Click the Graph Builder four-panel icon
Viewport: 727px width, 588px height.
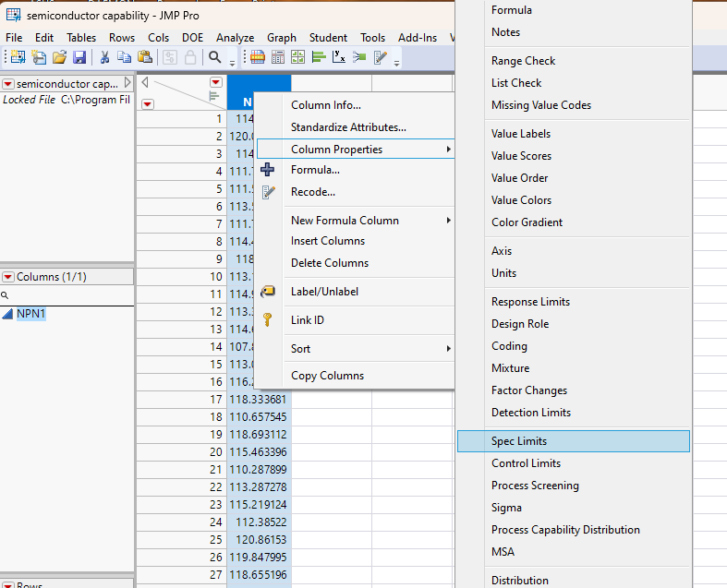tap(297, 57)
